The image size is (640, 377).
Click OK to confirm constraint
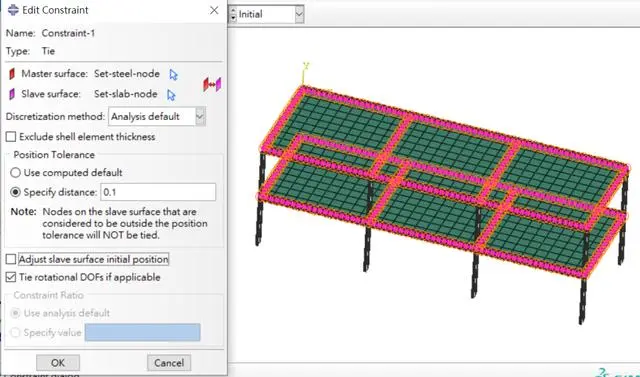click(x=58, y=363)
